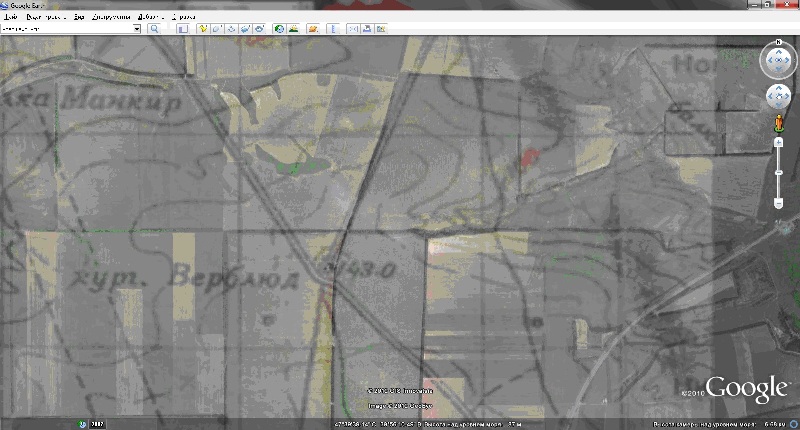Image resolution: width=800 pixels, height=430 pixels.
Task: Click the add image overlay icon
Action: point(246,29)
